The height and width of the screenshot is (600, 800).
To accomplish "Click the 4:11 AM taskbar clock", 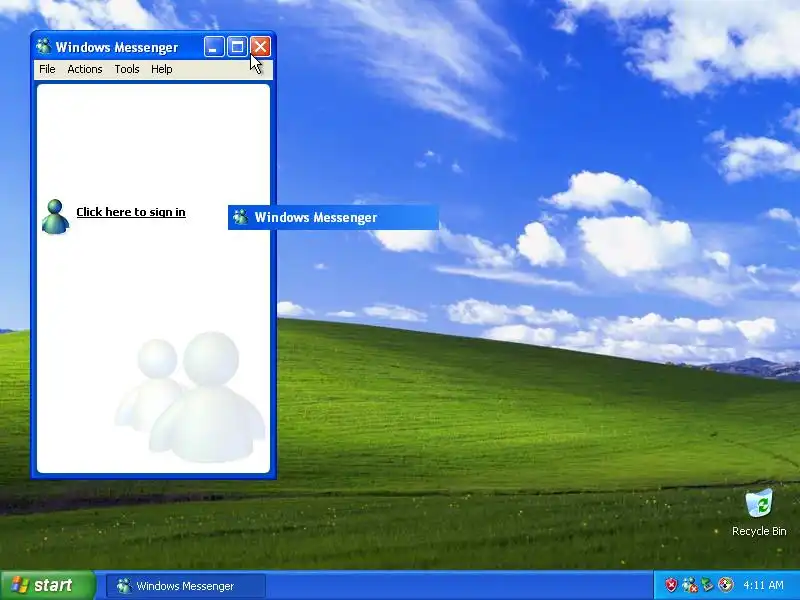I will [x=763, y=585].
